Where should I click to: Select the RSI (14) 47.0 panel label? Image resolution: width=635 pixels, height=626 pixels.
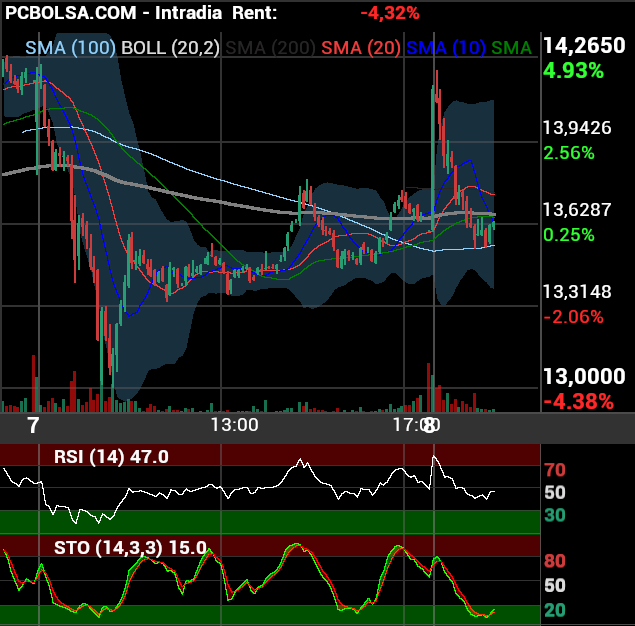pyautogui.click(x=111, y=457)
